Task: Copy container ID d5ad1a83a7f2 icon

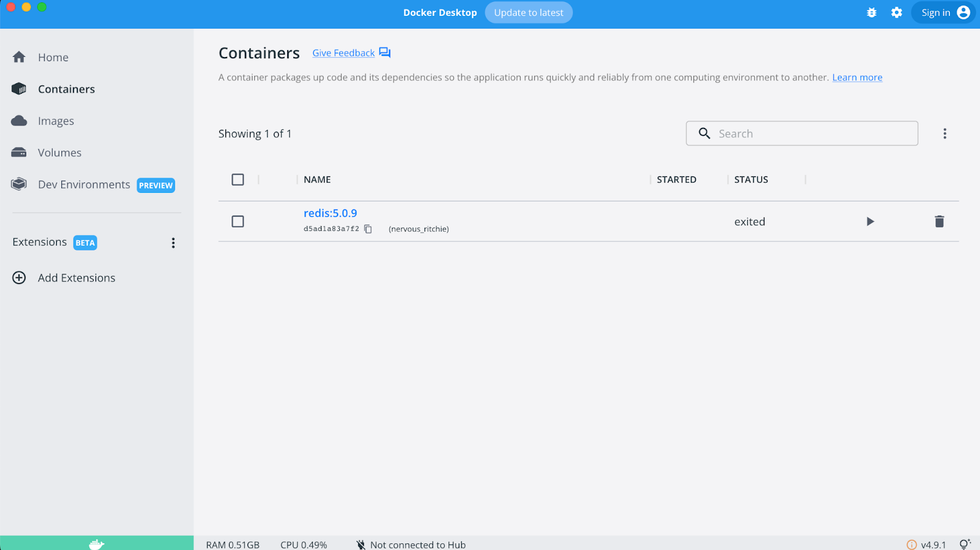Action: point(368,229)
